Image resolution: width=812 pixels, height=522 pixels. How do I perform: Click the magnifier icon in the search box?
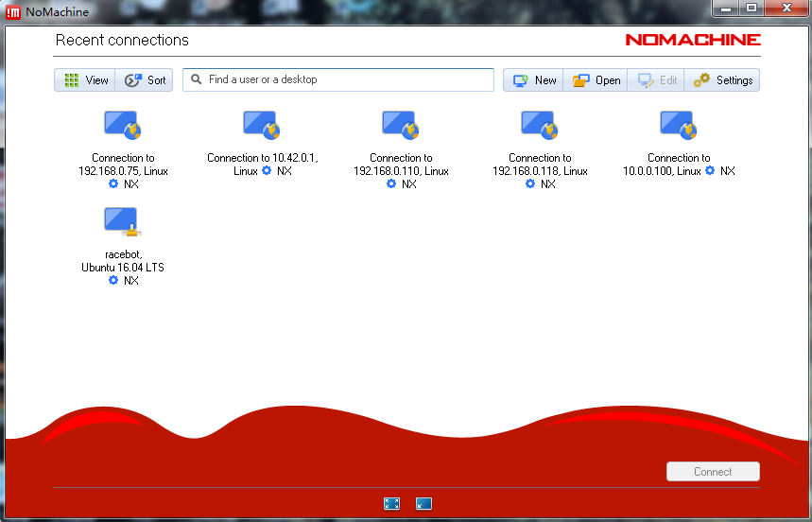197,79
